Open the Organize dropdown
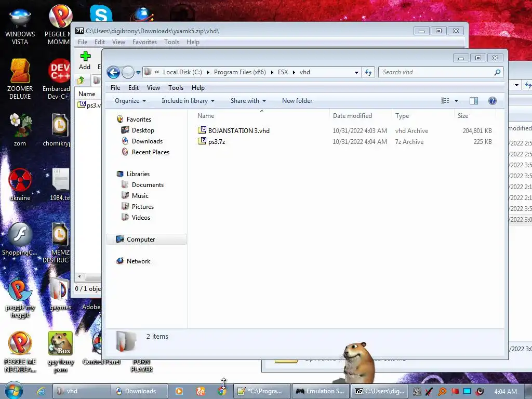532x399 pixels. 130,101
